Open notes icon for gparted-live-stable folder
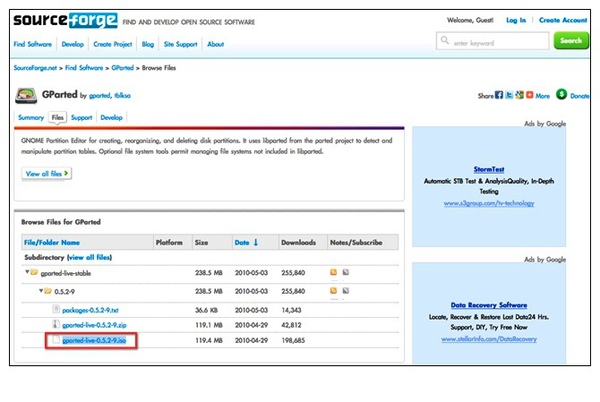The height and width of the screenshot is (402, 600). [x=346, y=272]
